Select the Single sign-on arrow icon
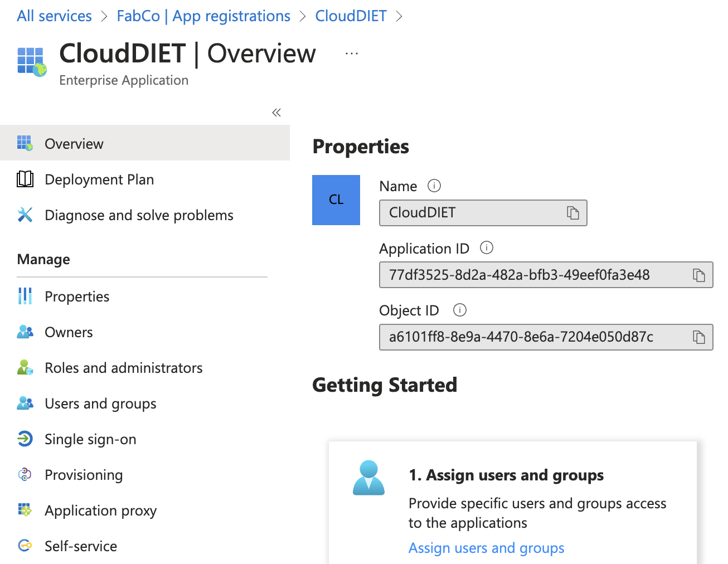Viewport: 728px width, 564px height. (25, 439)
